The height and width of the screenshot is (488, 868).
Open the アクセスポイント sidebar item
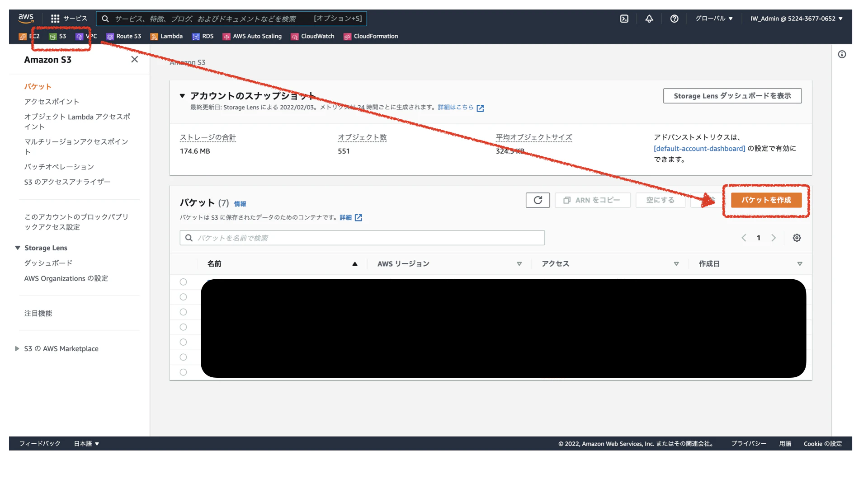[x=52, y=102]
